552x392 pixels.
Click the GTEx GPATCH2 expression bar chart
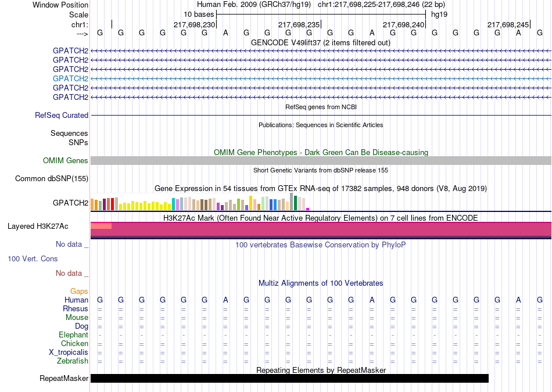click(x=200, y=202)
